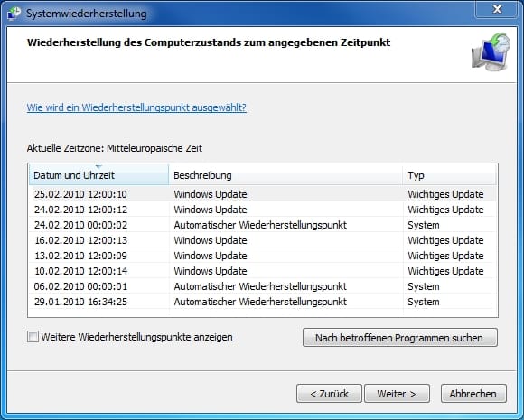Select restore point 29.01.2010 16:34:25

tap(262, 302)
